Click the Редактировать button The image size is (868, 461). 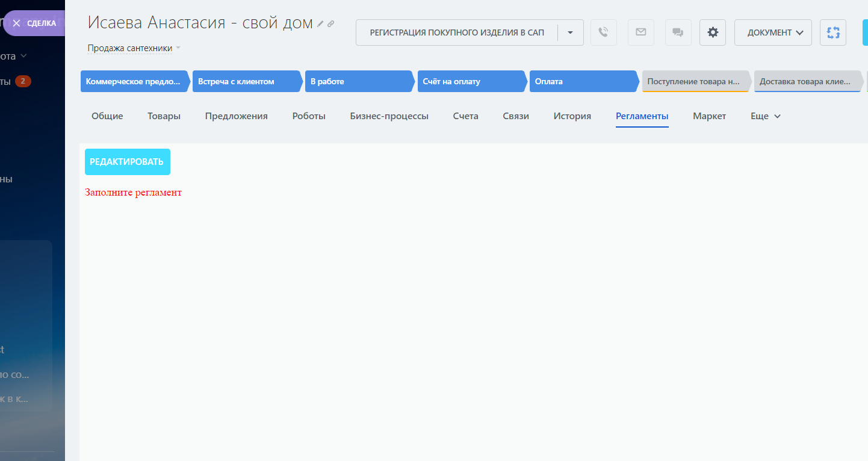click(127, 162)
